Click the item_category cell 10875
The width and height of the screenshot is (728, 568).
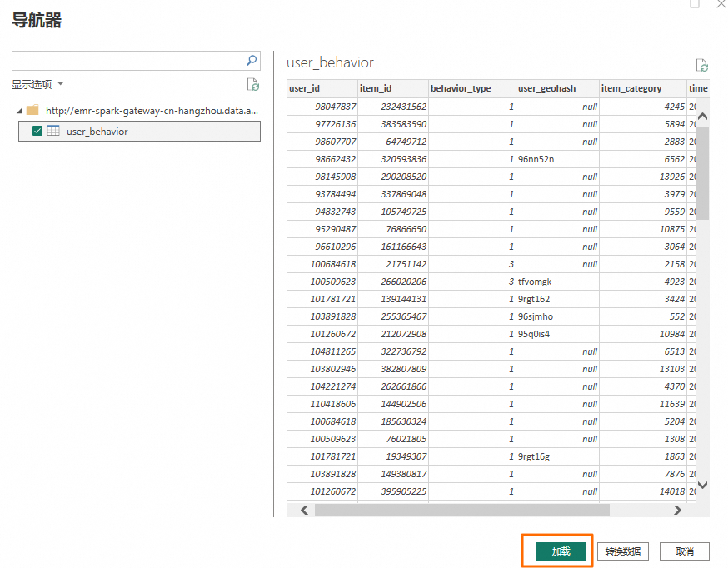click(643, 229)
